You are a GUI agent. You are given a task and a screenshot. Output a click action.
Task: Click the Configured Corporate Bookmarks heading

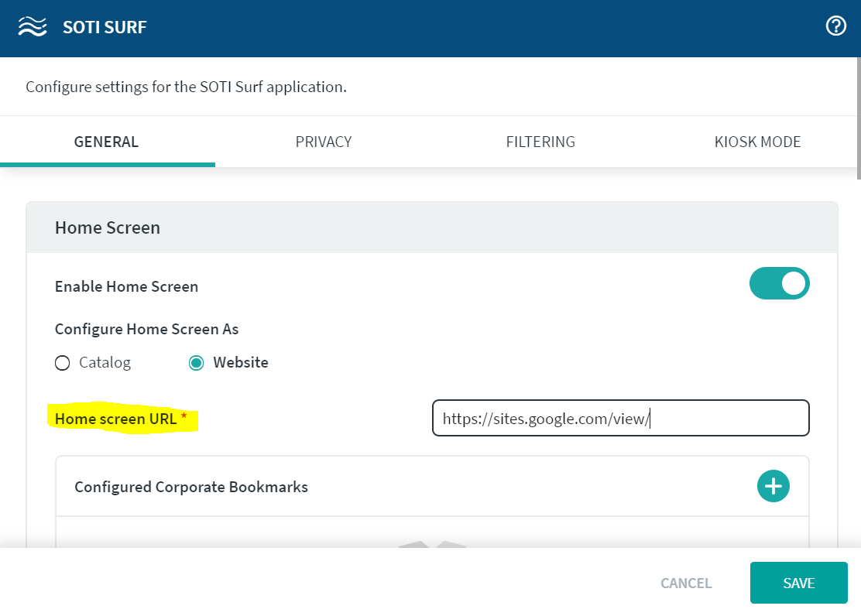191,487
